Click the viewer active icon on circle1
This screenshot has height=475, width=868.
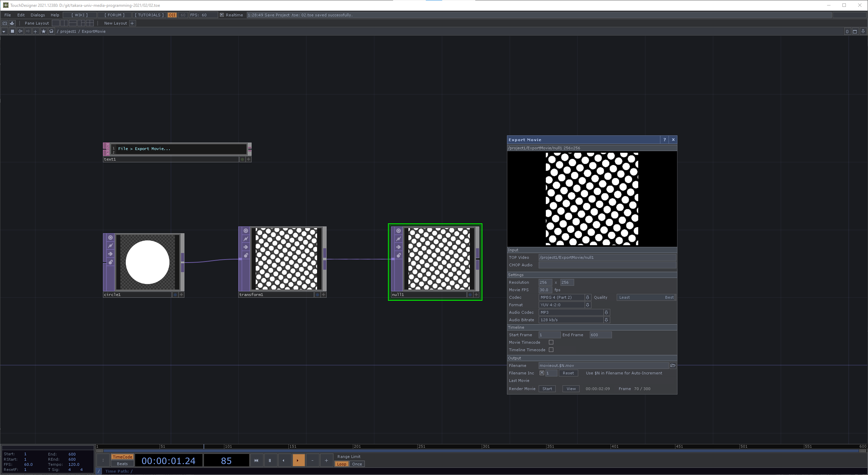tap(110, 237)
